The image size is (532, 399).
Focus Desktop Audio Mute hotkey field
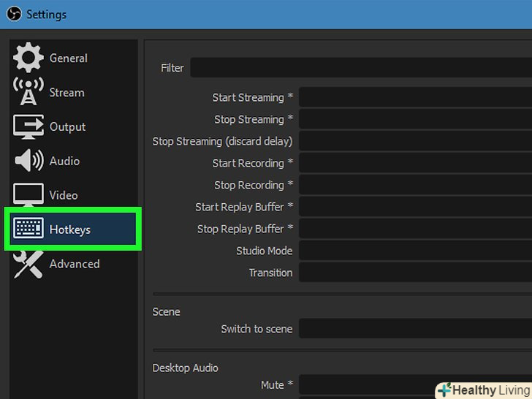tap(415, 384)
